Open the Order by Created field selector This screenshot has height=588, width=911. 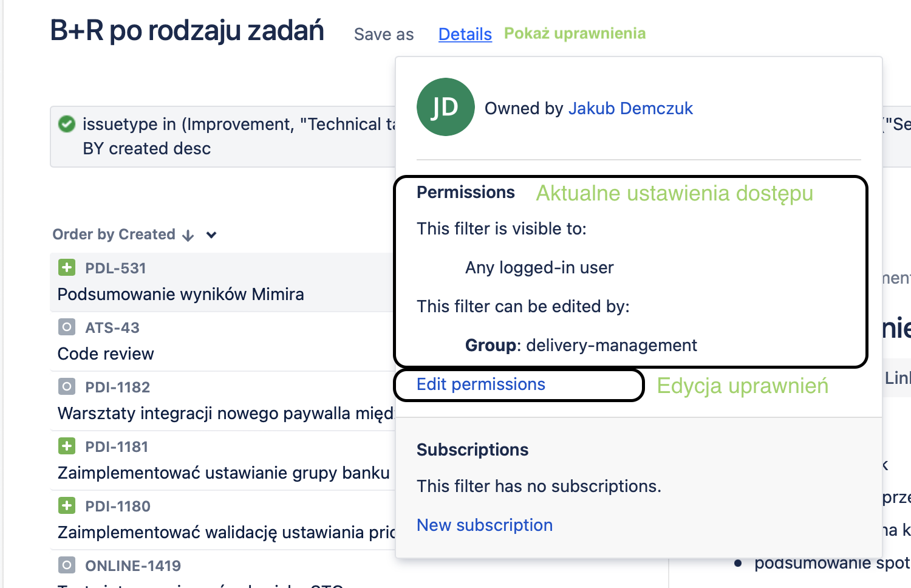115,234
